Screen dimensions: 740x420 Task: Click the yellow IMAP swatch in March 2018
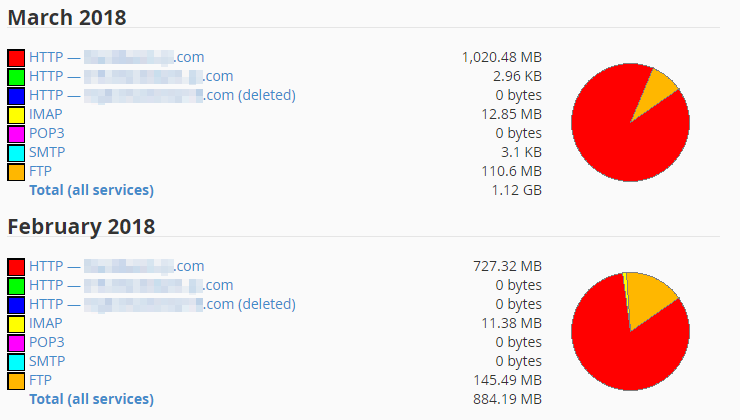pos(16,115)
